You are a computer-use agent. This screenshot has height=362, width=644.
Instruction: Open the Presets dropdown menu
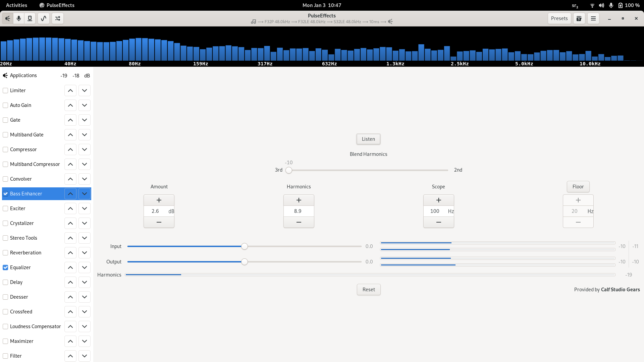pyautogui.click(x=559, y=18)
